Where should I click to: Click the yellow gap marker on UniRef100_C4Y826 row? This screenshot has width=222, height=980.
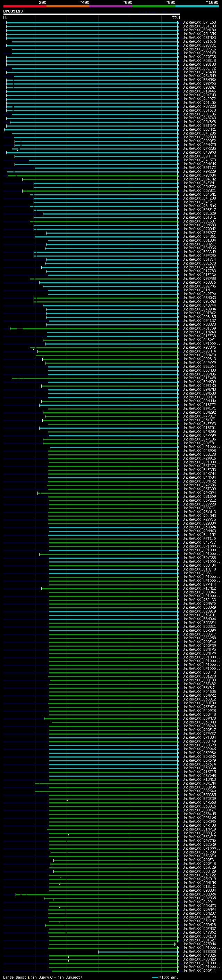pos(68,957)
